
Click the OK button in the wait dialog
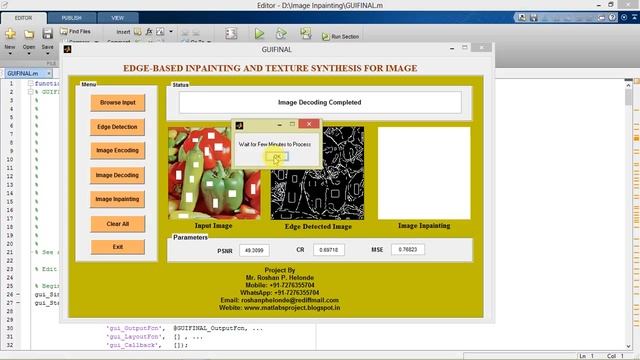point(277,157)
